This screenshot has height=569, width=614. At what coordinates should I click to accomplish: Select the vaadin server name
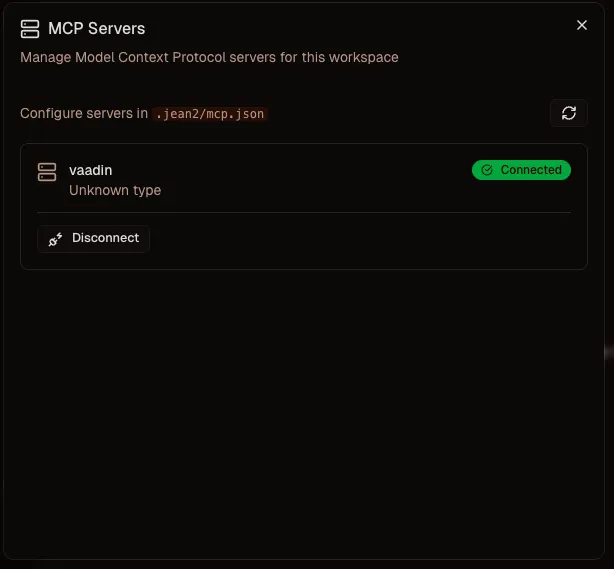tap(90, 170)
